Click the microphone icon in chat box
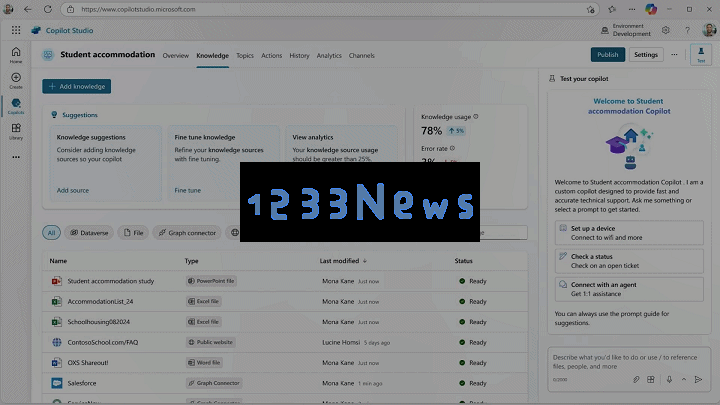This screenshot has height=405, width=720. pyautogui.click(x=669, y=379)
